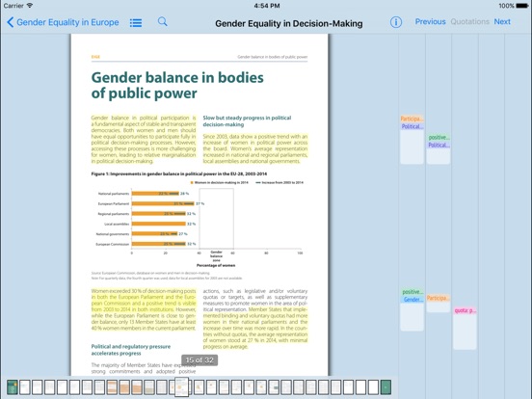Tap the European Commission bar in the chart
Screen dimensions: 532x399
click(x=159, y=244)
